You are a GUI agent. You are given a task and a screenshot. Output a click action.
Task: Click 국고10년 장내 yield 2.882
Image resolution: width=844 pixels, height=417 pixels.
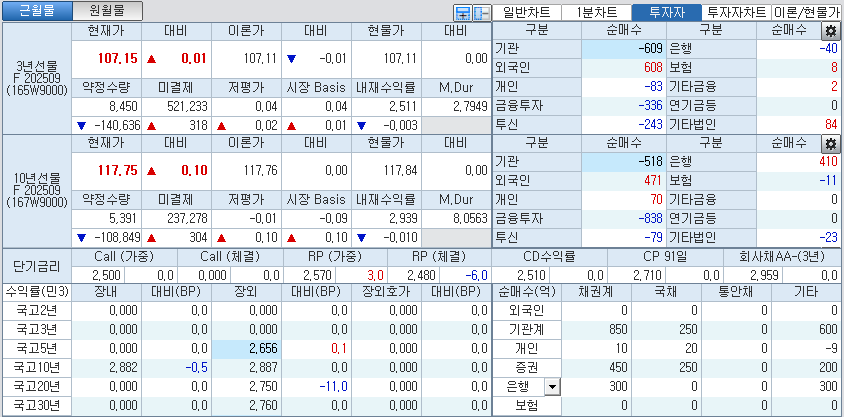coord(123,367)
